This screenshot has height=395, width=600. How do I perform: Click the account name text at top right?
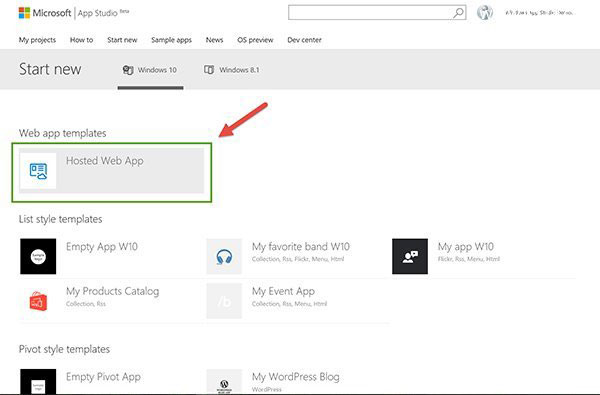[539, 13]
